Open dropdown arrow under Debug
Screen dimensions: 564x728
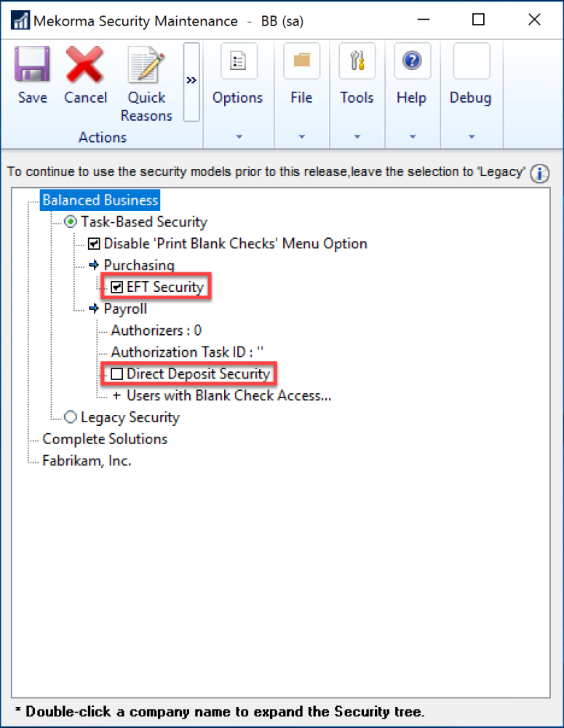tap(472, 137)
